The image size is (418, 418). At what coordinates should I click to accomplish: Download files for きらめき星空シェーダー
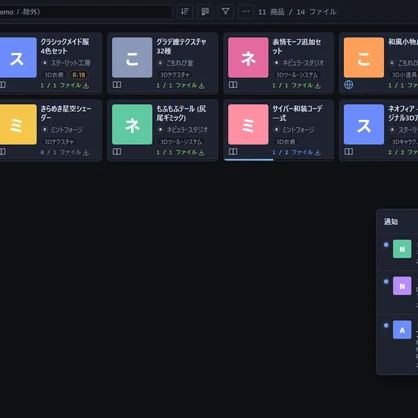[x=86, y=152]
